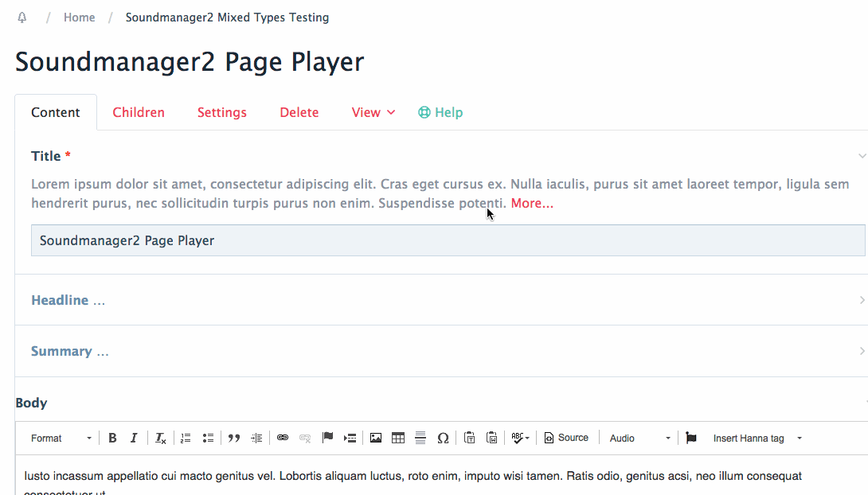Expand the Summary field
868x495 pixels.
pyautogui.click(x=69, y=351)
